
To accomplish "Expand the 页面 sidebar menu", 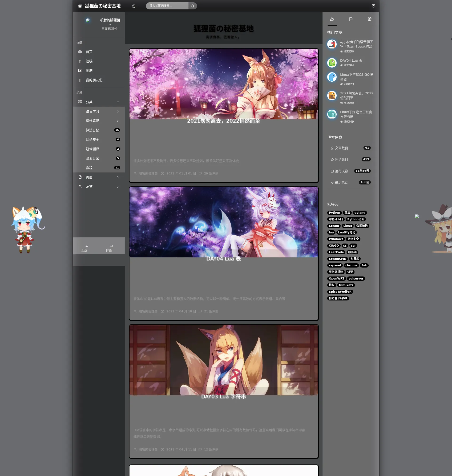I will coord(99,177).
